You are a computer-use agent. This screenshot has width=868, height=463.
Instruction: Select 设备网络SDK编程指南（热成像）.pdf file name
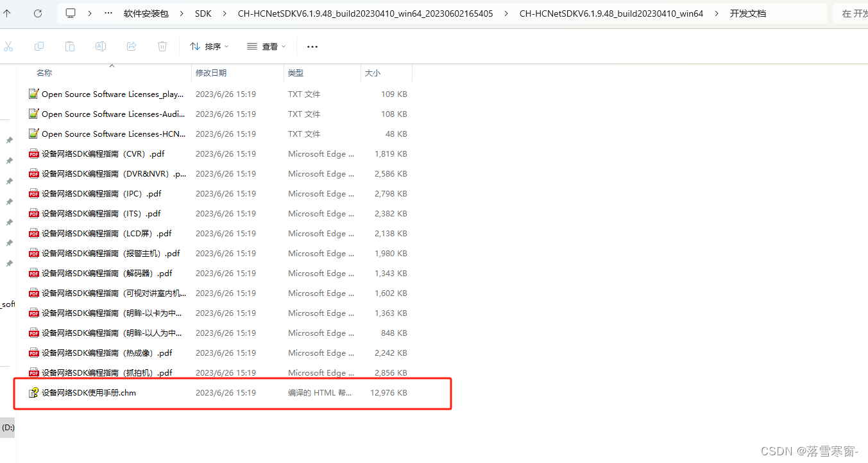click(x=107, y=353)
